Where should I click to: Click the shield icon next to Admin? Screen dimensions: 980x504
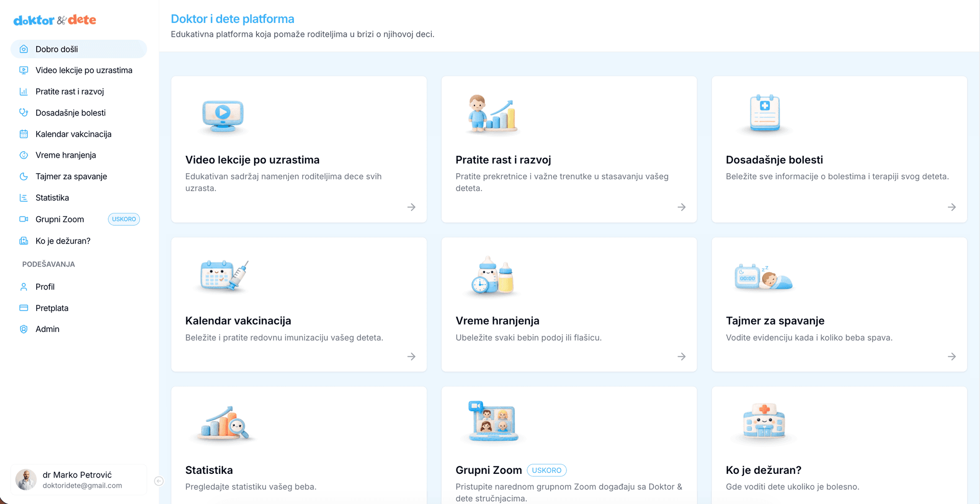click(23, 329)
